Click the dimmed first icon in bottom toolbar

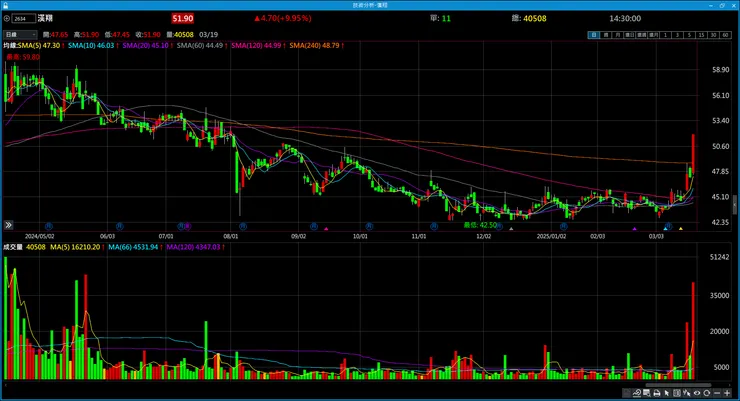[x=626, y=393]
